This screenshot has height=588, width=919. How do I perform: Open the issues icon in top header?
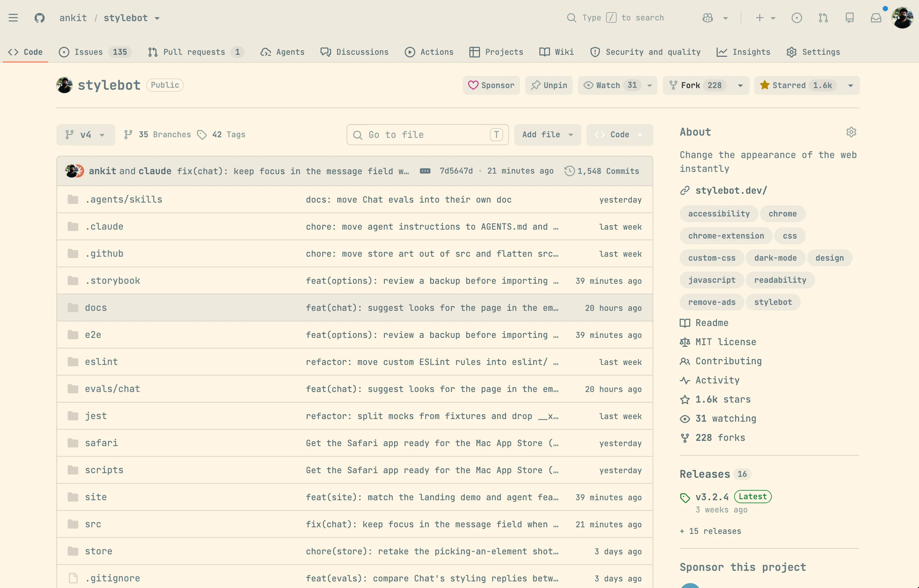797,18
